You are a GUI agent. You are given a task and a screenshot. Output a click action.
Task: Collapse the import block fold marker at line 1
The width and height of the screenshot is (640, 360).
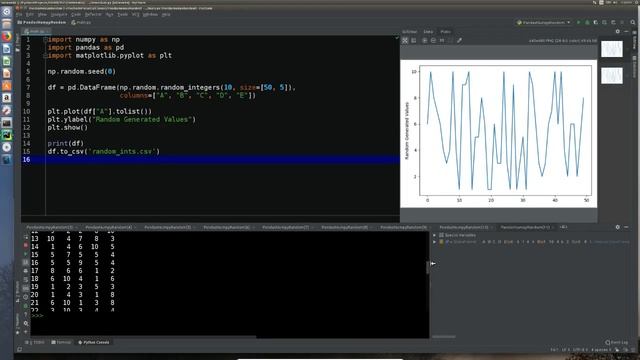pyautogui.click(x=45, y=40)
